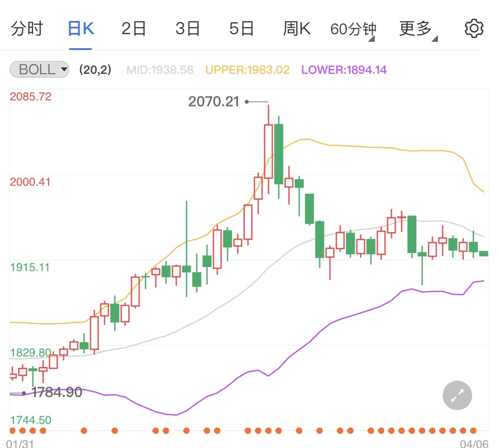Click the 2070.21 high price label
Viewport: 499px width, 448px height.
(x=213, y=102)
